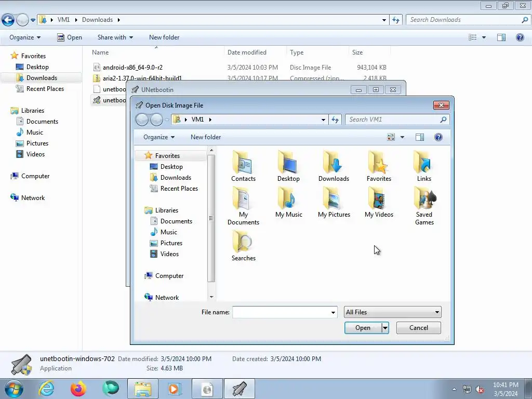Show hidden tray icons arrow

tap(454, 389)
